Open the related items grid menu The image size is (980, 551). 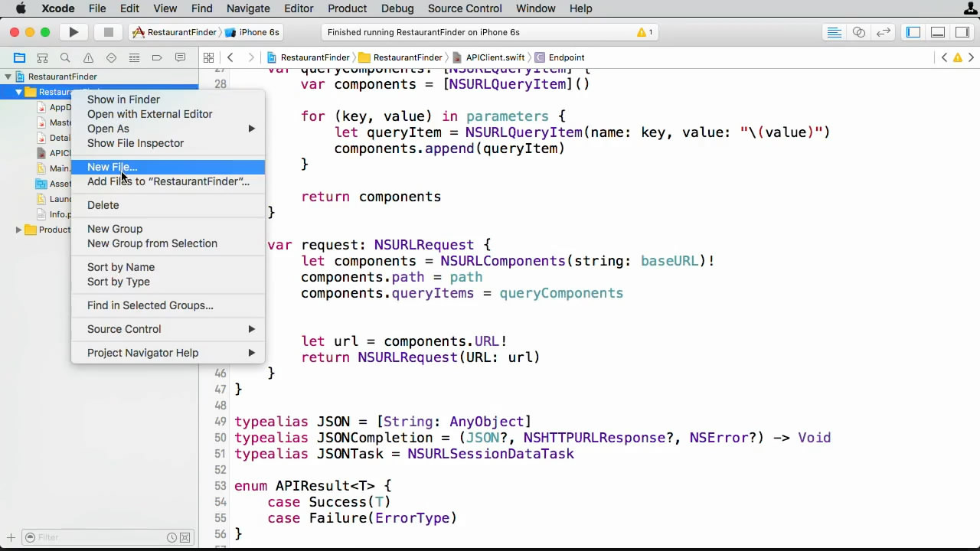tap(208, 57)
